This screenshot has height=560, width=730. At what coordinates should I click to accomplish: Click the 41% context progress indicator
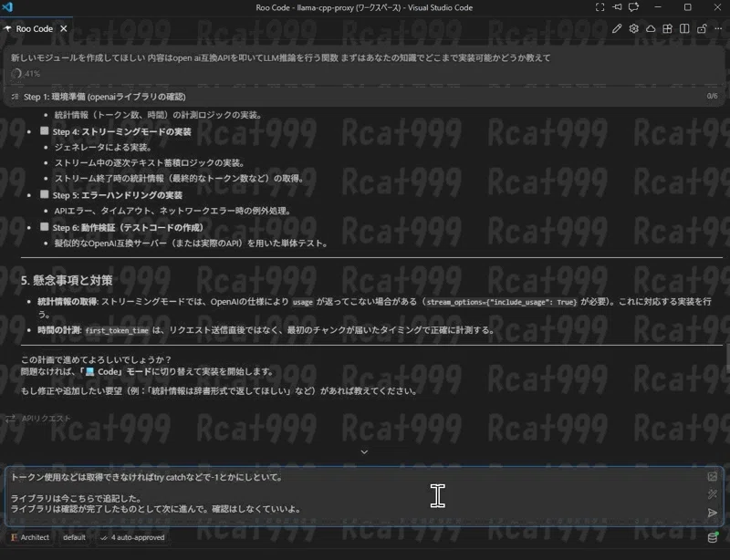point(26,74)
